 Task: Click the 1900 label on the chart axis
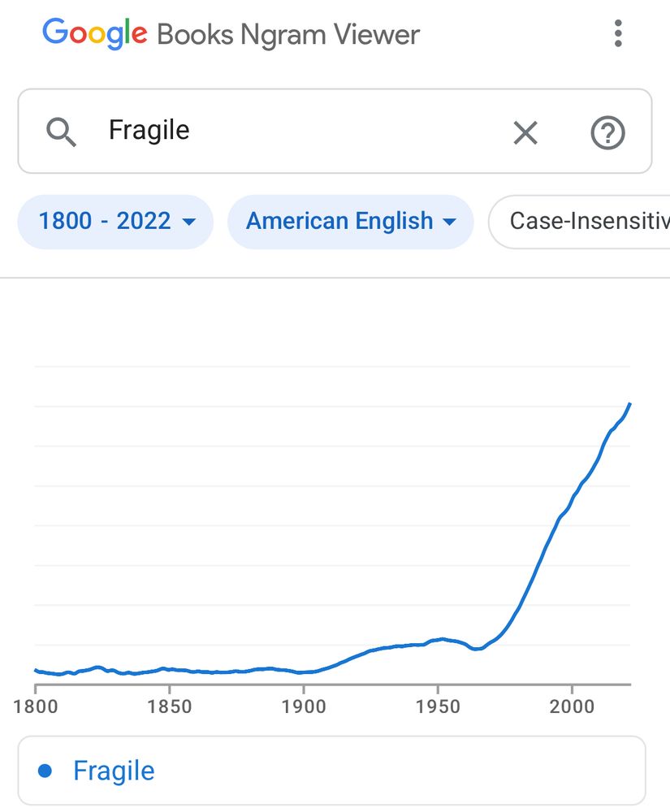coord(304,706)
